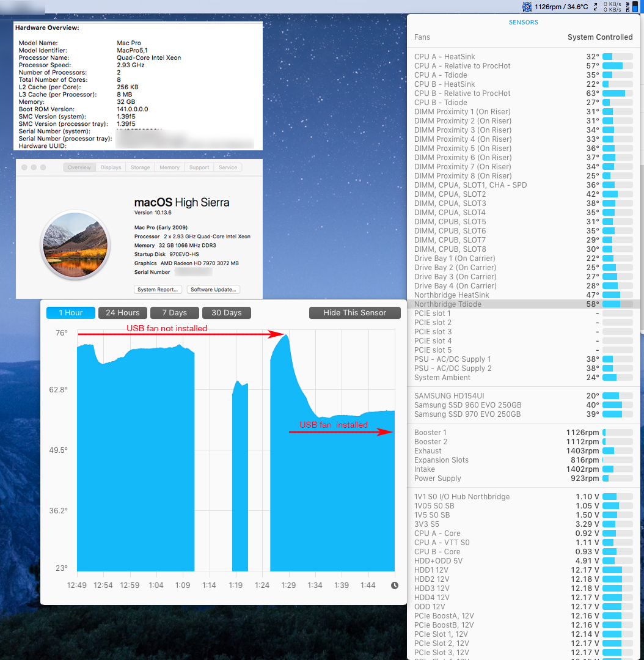Screen dimensions: 644x660
Task: Open the Overview tab in About This Mac
Action: (79, 167)
